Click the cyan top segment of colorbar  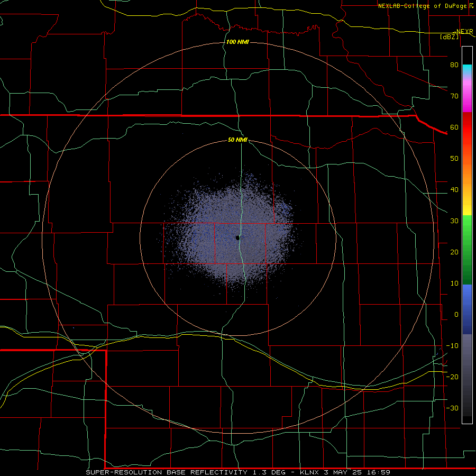tap(467, 70)
